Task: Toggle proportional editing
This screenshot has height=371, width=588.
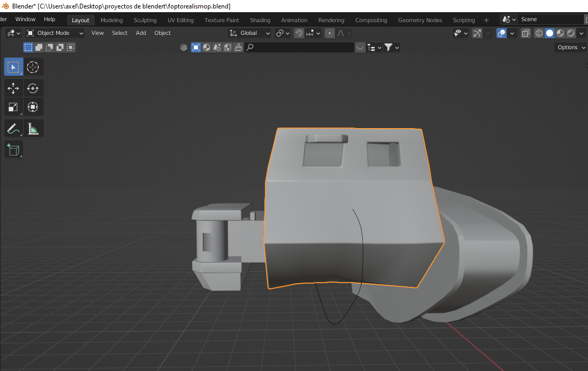Action: coord(329,33)
